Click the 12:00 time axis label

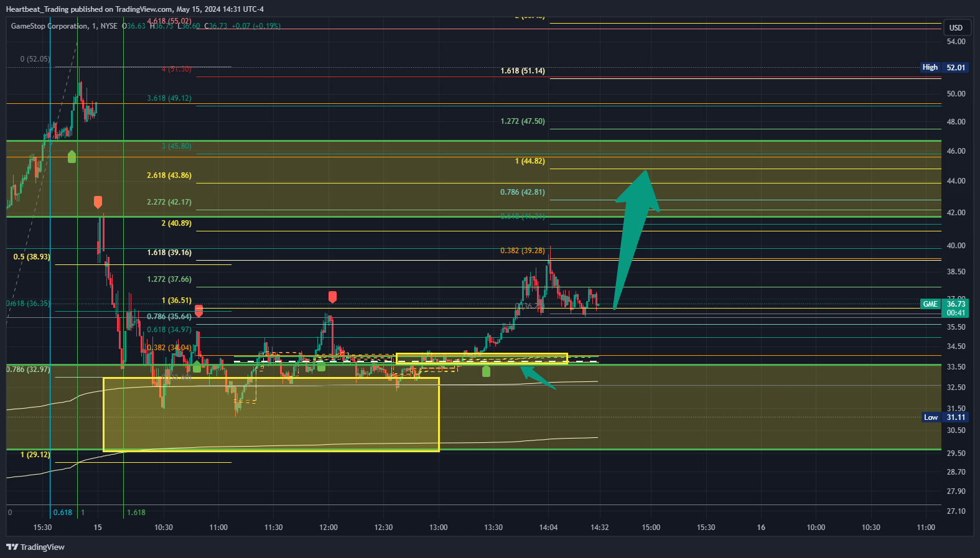click(329, 528)
